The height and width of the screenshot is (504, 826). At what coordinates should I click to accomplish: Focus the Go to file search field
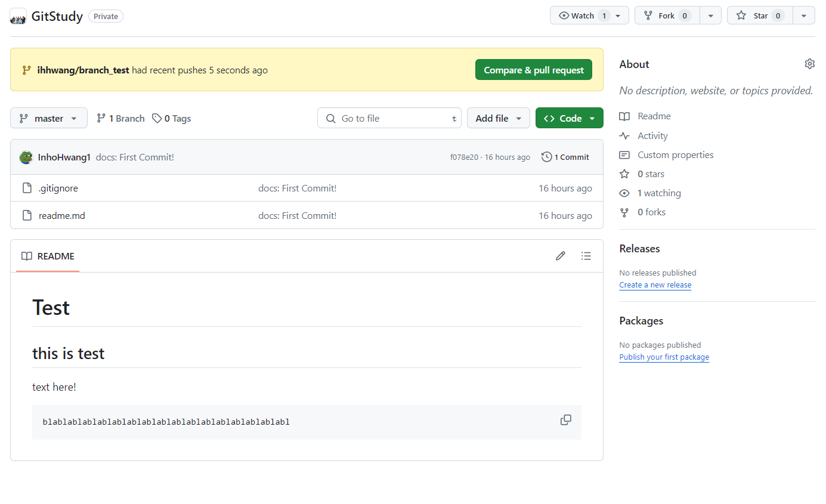click(x=389, y=118)
